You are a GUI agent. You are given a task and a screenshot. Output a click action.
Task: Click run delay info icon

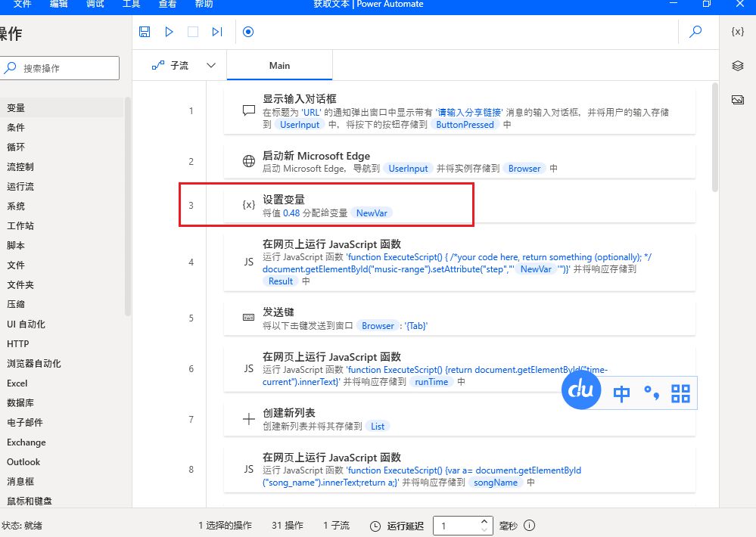click(530, 526)
